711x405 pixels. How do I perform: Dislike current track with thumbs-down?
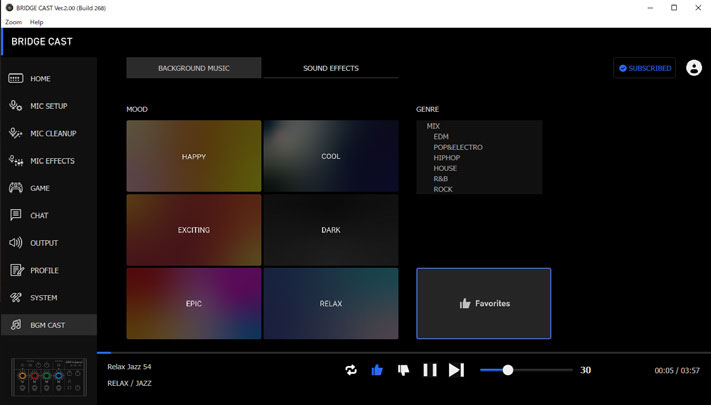(403, 370)
